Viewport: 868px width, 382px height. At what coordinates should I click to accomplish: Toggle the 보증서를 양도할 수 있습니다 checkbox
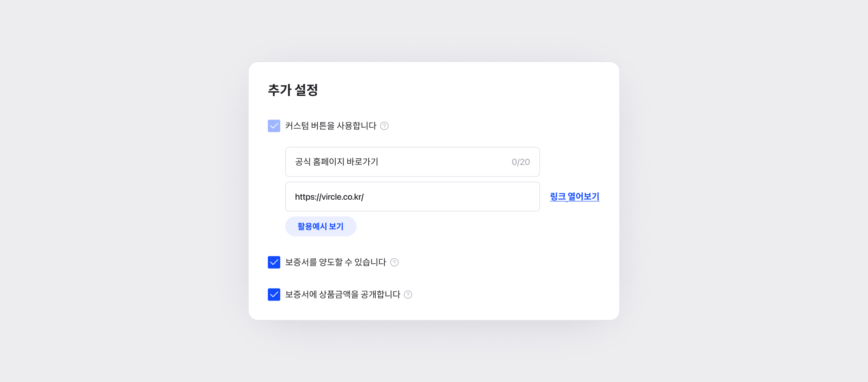[x=274, y=262]
